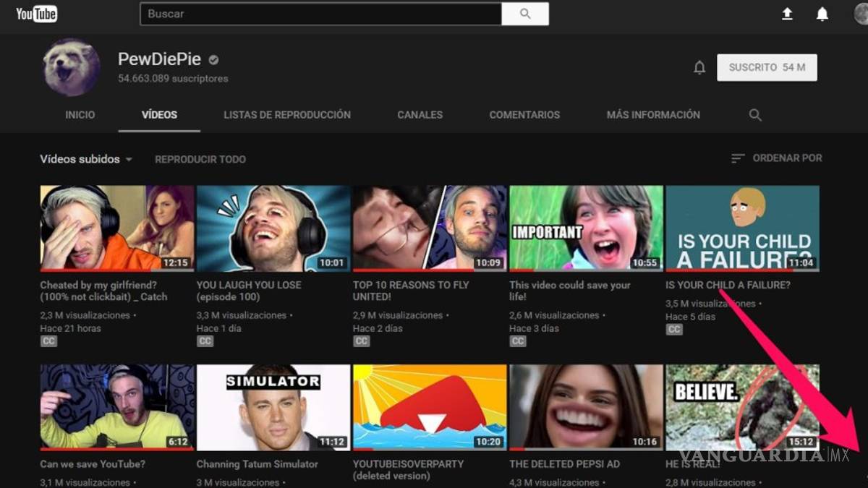Open the upload video icon

coord(787,14)
